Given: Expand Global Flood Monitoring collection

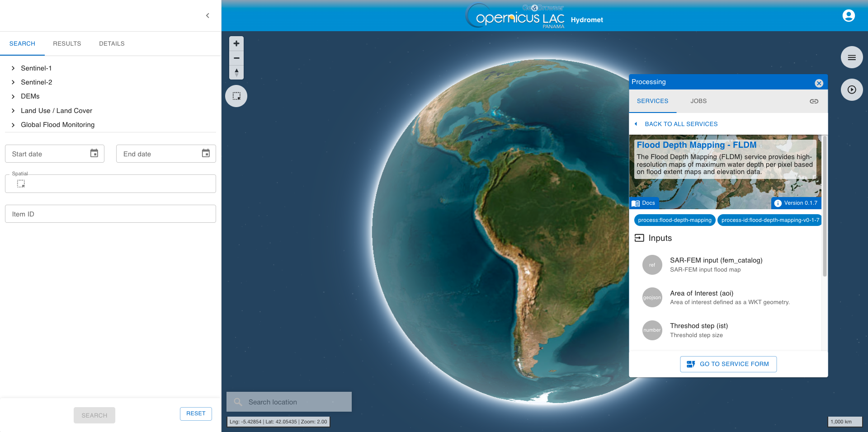Looking at the screenshot, I should point(13,125).
